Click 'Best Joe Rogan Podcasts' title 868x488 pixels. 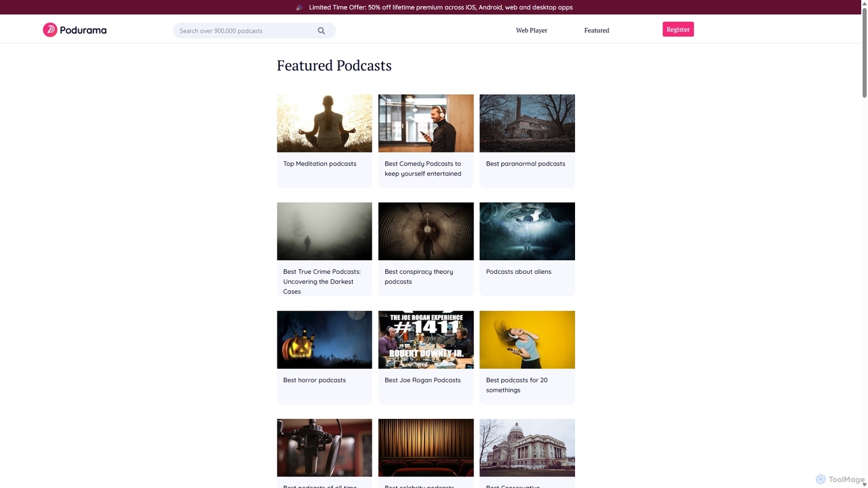[422, 380]
